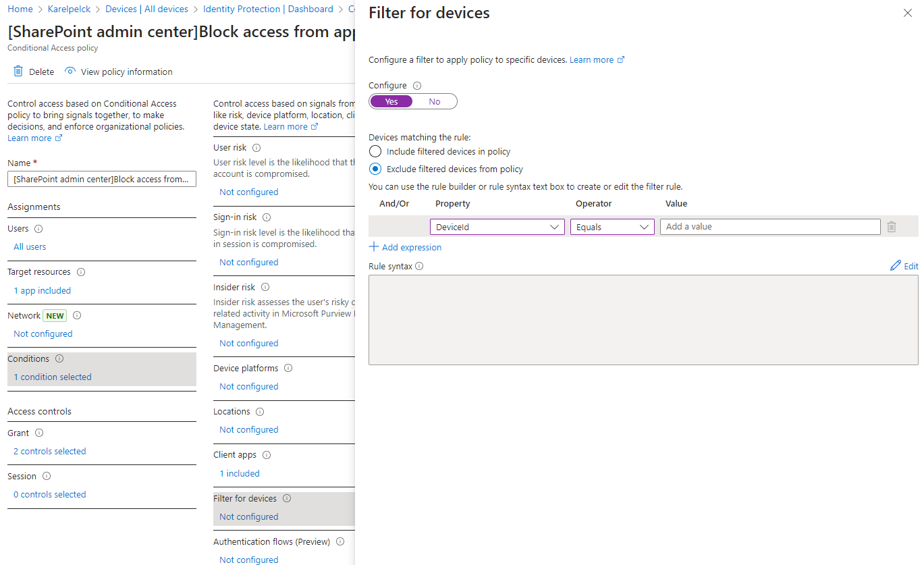The height and width of the screenshot is (565, 924).
Task: Close the Filter for devices panel
Action: [907, 14]
